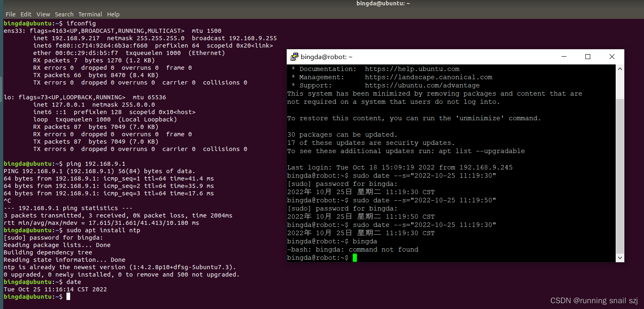The width and height of the screenshot is (644, 309).
Task: Click the white cursor at ubuntu prompt
Action: [68, 297]
